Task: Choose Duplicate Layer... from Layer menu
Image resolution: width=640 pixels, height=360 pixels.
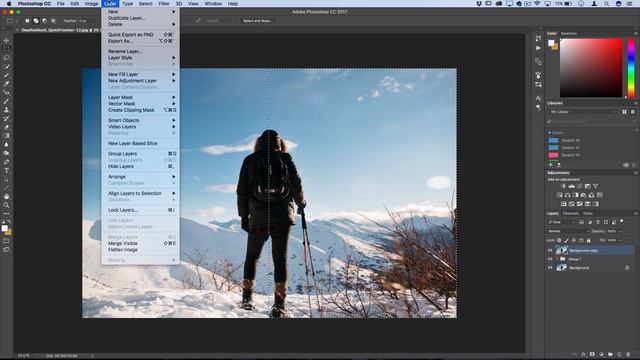Action: (x=127, y=18)
